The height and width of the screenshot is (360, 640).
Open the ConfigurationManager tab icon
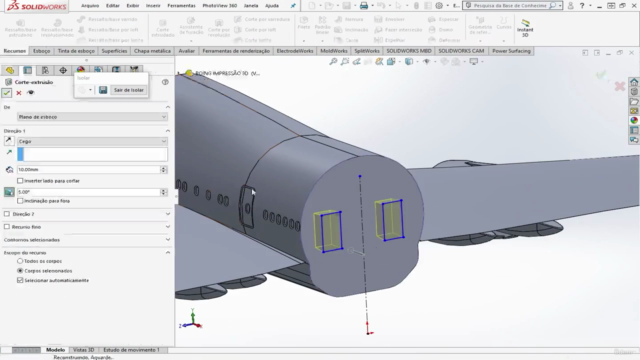coord(45,70)
